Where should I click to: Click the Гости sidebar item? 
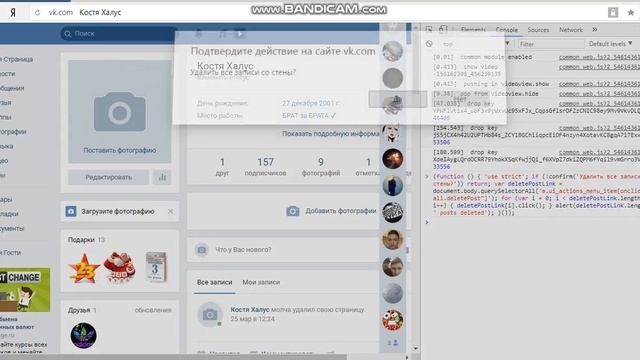(x=12, y=253)
